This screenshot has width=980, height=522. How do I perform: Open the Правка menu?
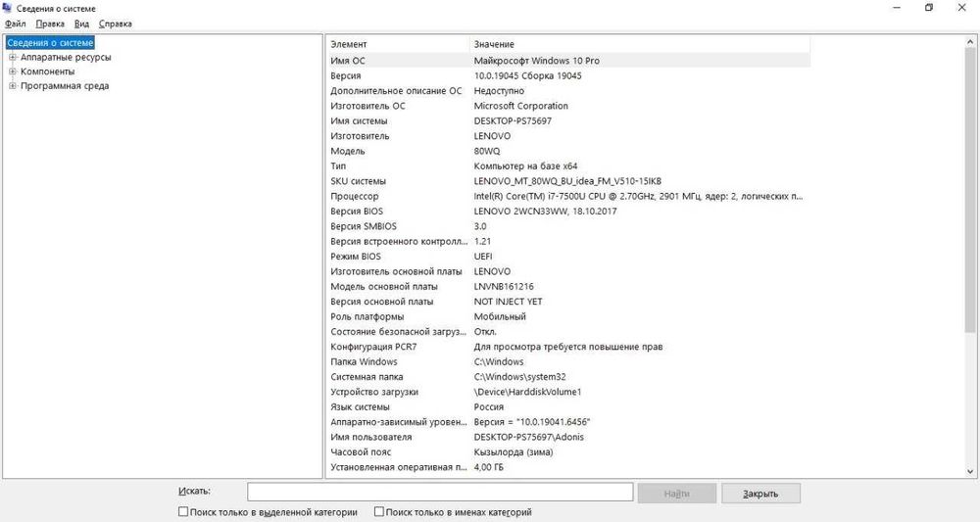point(50,24)
